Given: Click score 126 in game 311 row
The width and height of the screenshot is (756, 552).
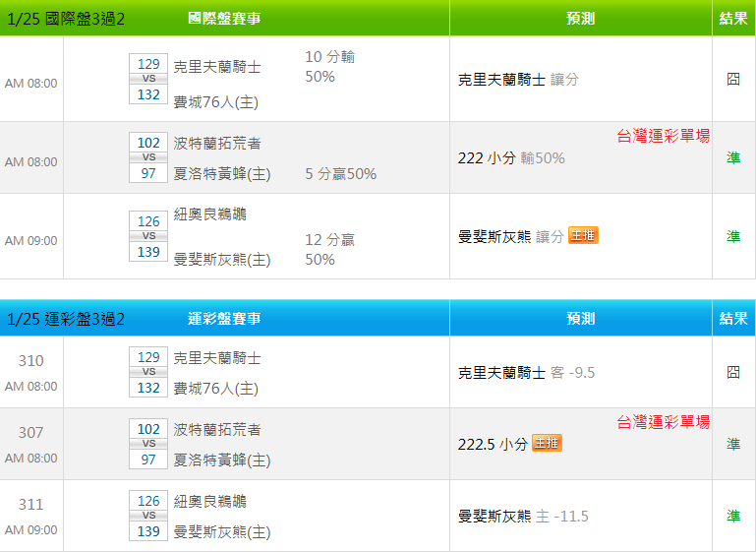Looking at the screenshot, I should click(x=148, y=501).
